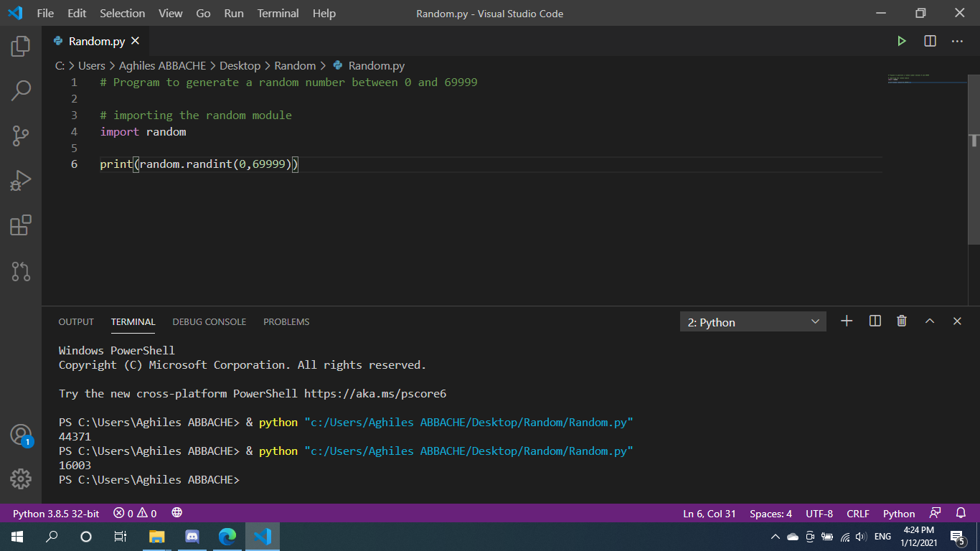980x551 pixels.
Task: Open the Run menu
Action: click(x=234, y=14)
